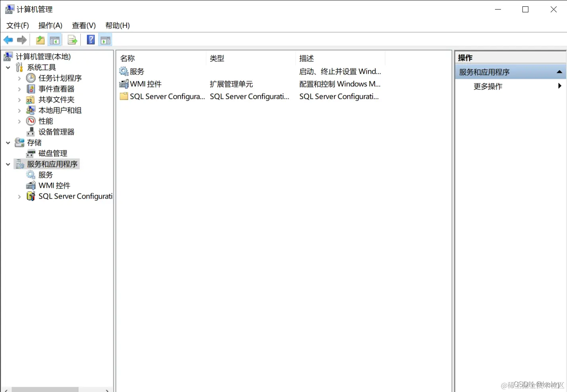
Task: Click the Up one level folder icon
Action: (x=40, y=40)
